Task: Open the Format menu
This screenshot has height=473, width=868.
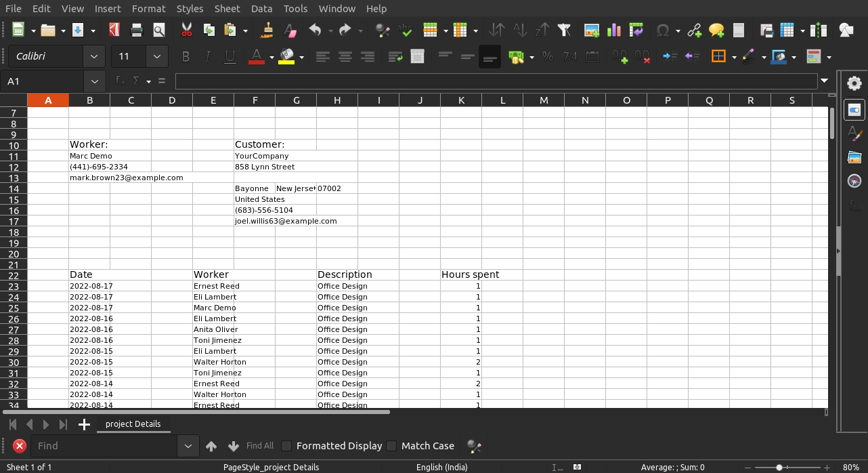Action: coord(149,8)
